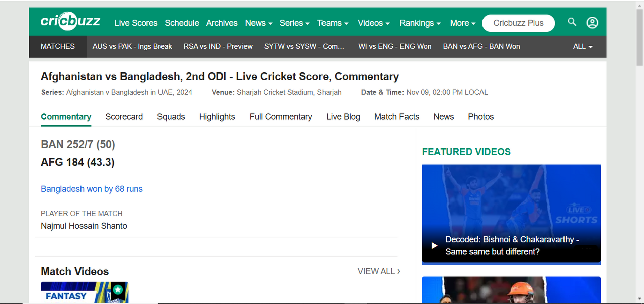Switch to the Photos tab
Screen dimensions: 644x304
click(x=481, y=117)
